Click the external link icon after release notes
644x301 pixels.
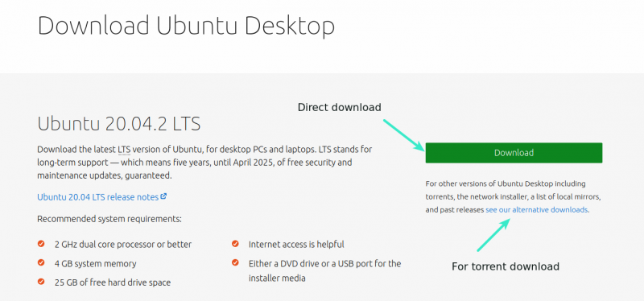point(163,196)
